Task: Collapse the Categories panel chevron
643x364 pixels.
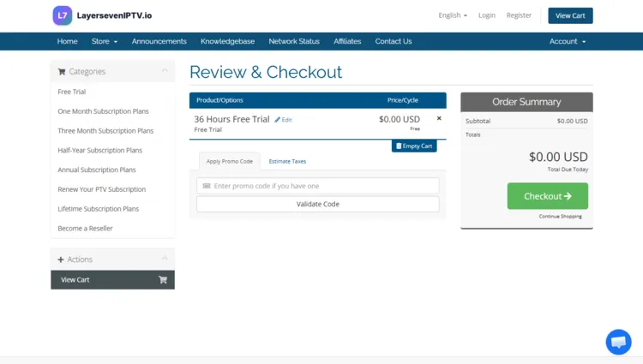Action: pos(165,71)
